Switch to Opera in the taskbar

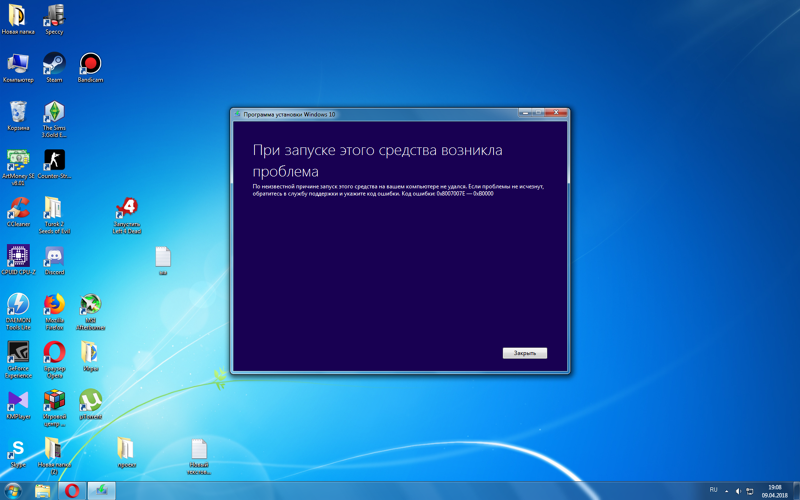(72, 491)
